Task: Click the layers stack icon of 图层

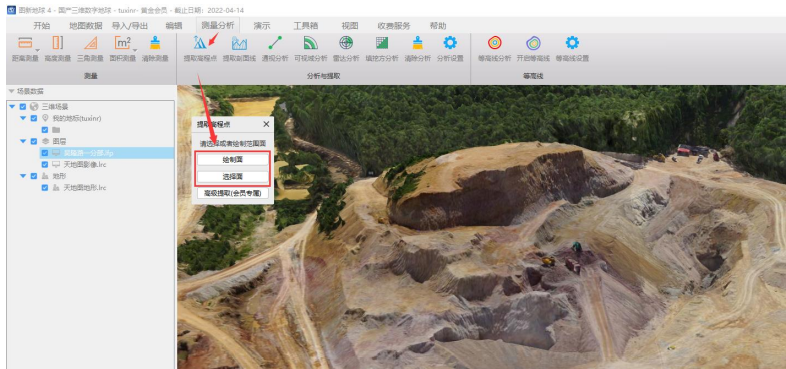Action: 45,141
